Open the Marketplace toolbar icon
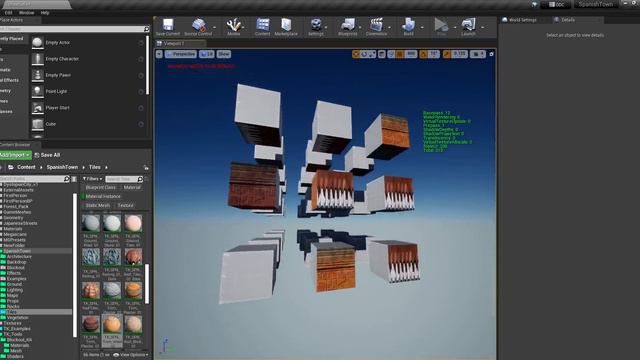The width and height of the screenshot is (640, 360). click(x=286, y=24)
